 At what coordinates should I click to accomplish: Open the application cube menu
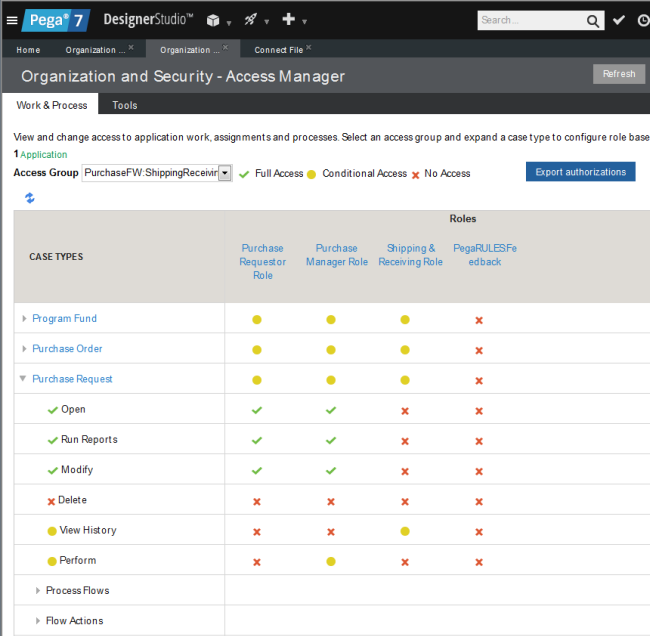point(213,20)
